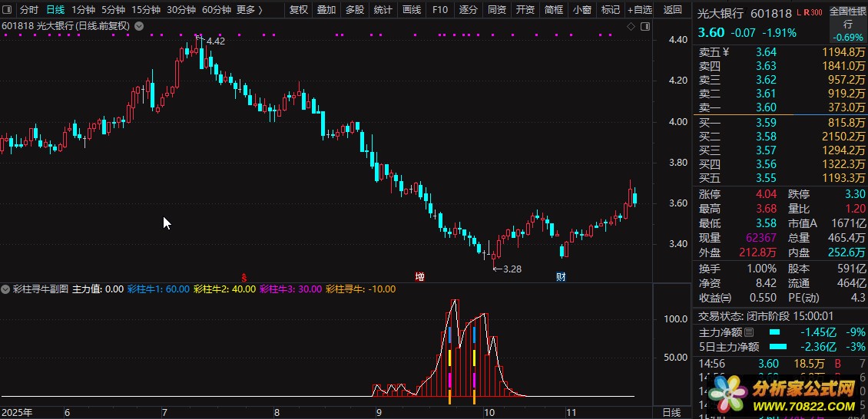This screenshot has width=868, height=419.
Task: Click the yen icon next to 卖五
Action: pos(726,52)
